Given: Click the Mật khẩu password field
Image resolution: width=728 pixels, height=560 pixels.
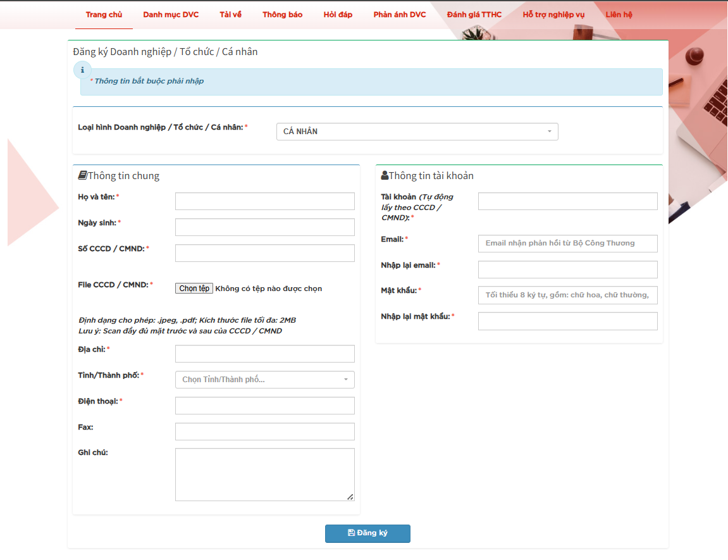Looking at the screenshot, I should point(567,296).
